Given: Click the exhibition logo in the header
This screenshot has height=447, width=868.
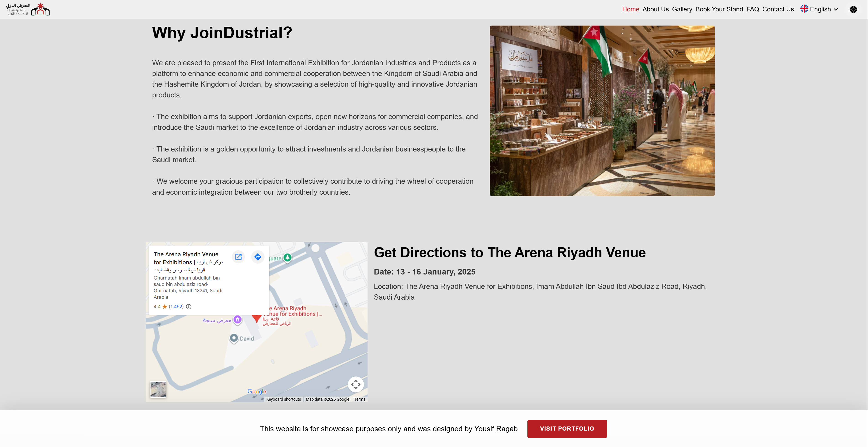Looking at the screenshot, I should (x=28, y=9).
